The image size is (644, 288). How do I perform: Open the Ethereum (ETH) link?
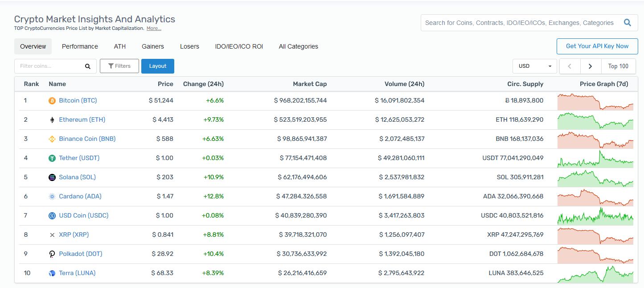[82, 120]
